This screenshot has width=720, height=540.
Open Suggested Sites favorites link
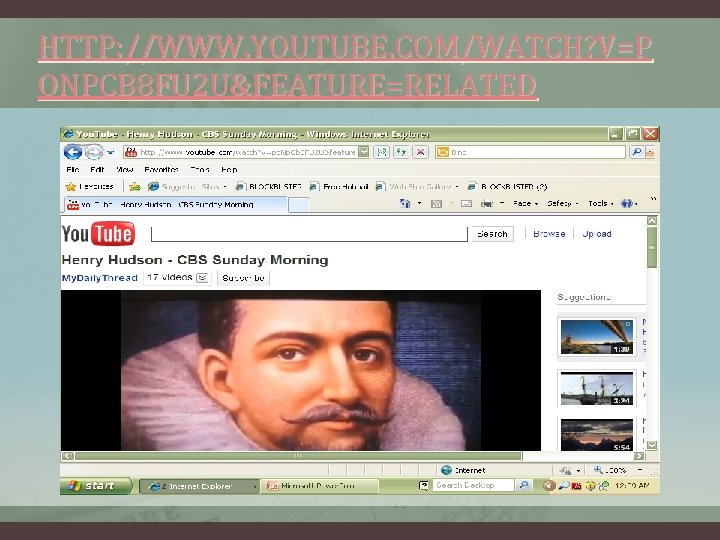pos(187,186)
